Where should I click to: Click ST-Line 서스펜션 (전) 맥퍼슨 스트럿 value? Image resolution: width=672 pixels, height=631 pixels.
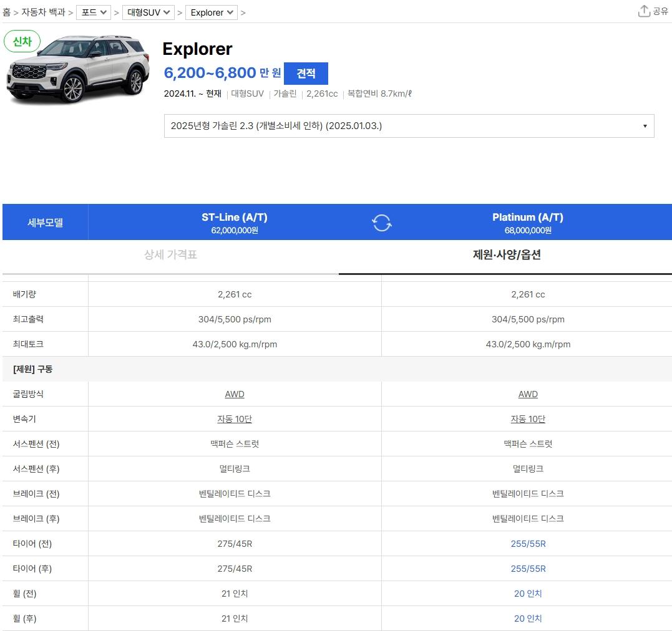click(235, 444)
